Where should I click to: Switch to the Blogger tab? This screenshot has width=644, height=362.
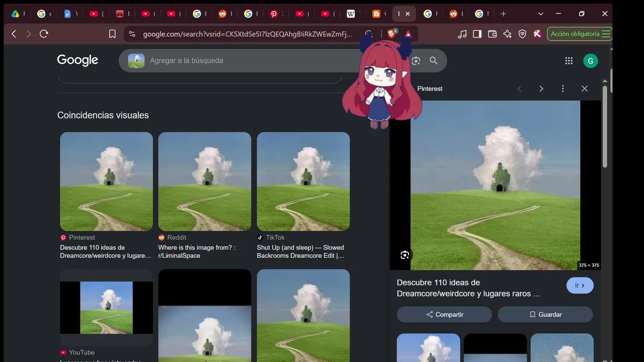tap(379, 14)
